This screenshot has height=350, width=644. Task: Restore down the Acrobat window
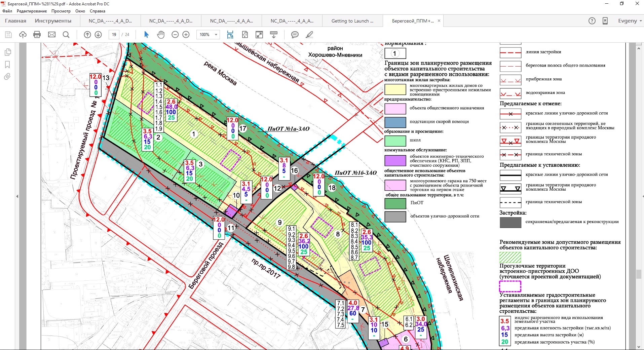click(x=622, y=4)
